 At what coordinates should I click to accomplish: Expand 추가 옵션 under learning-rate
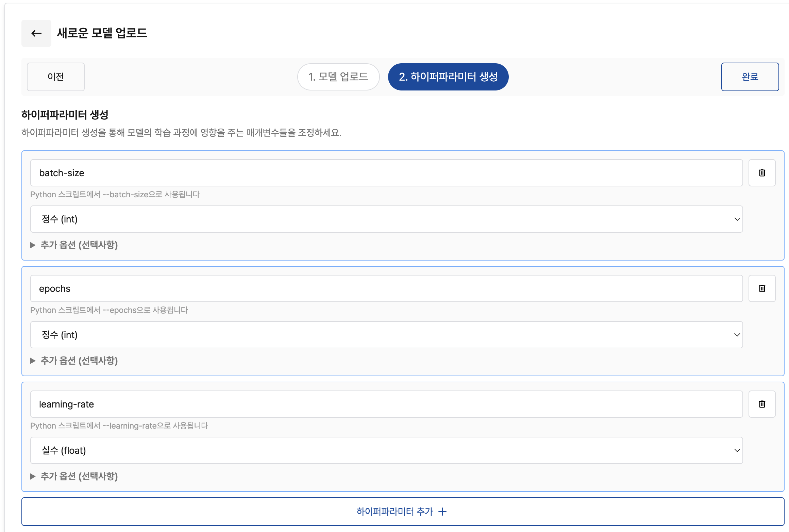tap(79, 476)
